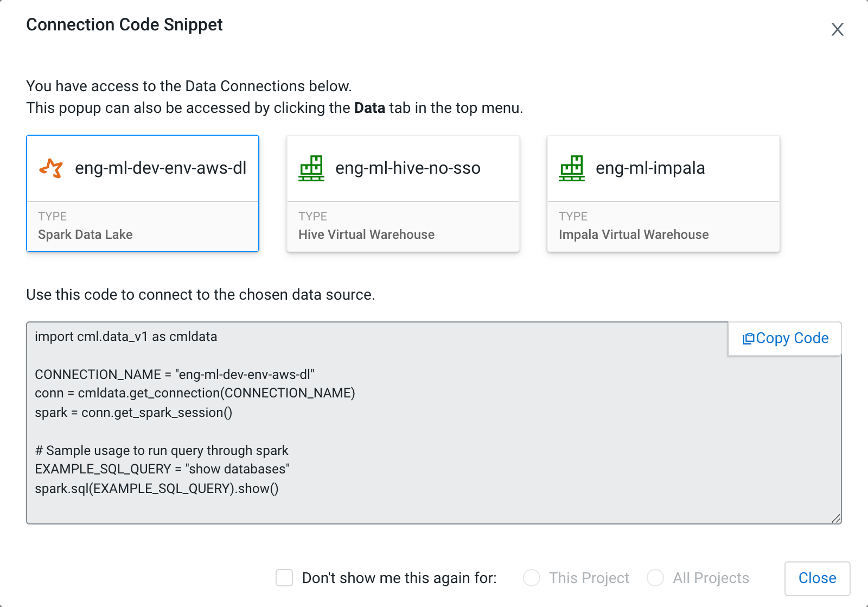Click the Hive Virtual Warehouse type label

coord(366,235)
